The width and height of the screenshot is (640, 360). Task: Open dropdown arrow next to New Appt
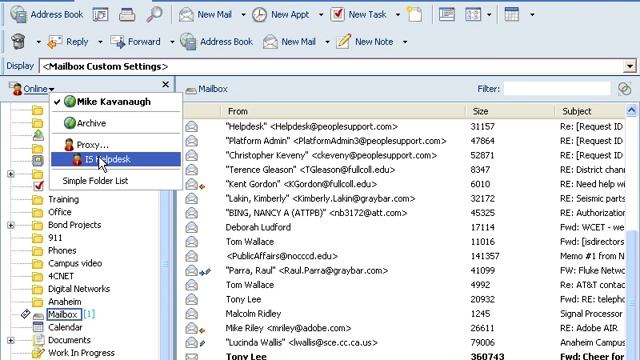coord(321,15)
